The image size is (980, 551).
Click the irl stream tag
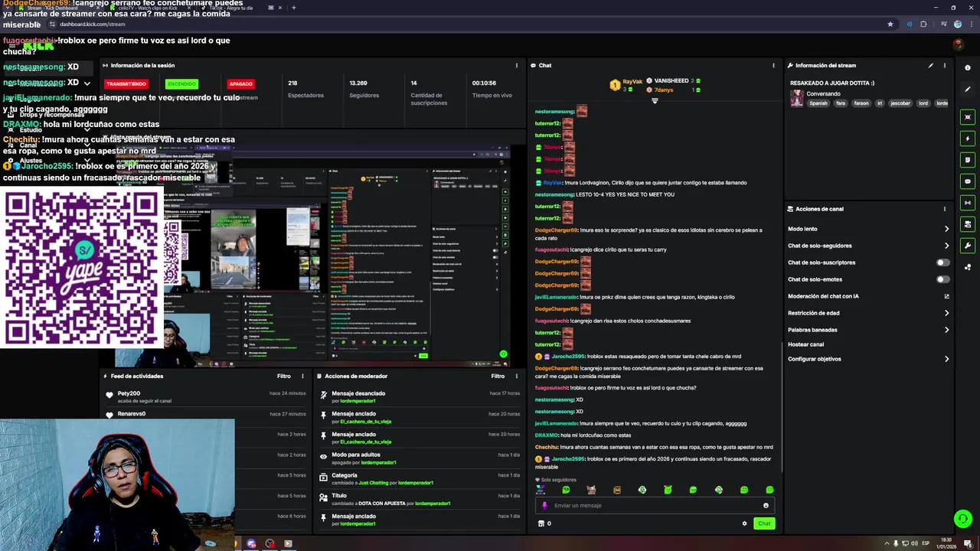point(880,103)
